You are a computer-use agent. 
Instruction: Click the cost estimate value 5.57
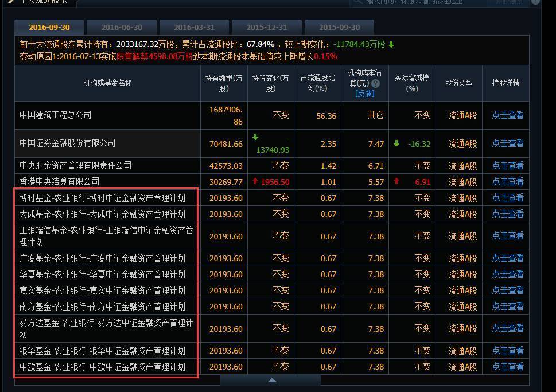(x=376, y=182)
